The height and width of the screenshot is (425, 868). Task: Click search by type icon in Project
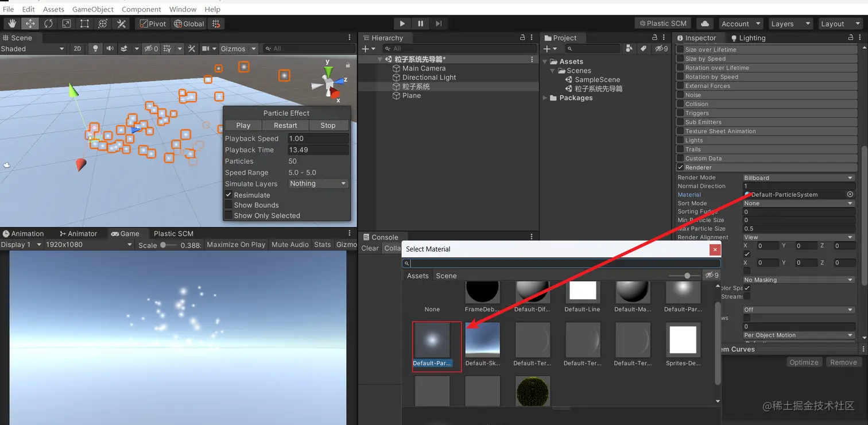630,49
